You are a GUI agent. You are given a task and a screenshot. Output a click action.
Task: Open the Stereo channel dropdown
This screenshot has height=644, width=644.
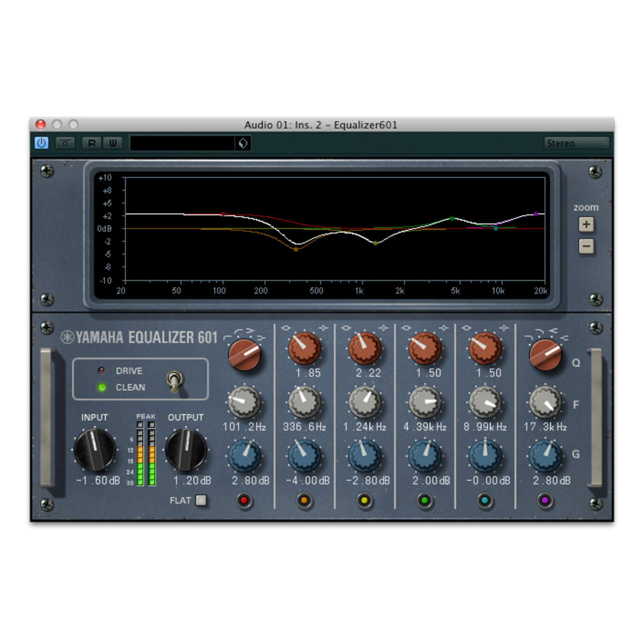[577, 143]
